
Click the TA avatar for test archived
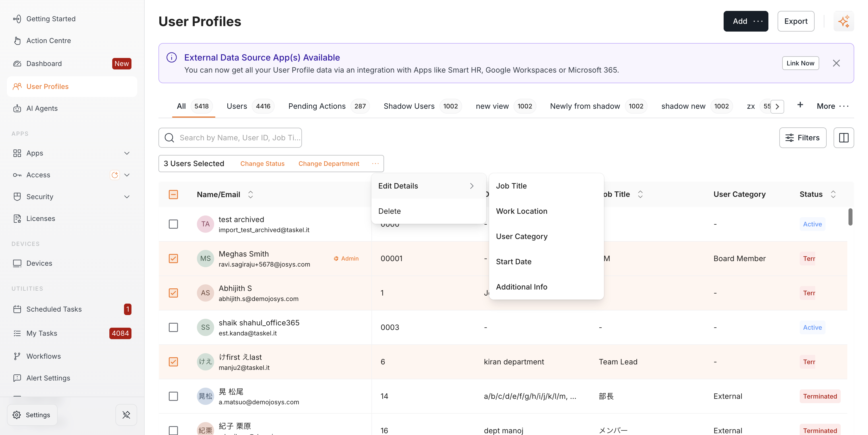[205, 224]
